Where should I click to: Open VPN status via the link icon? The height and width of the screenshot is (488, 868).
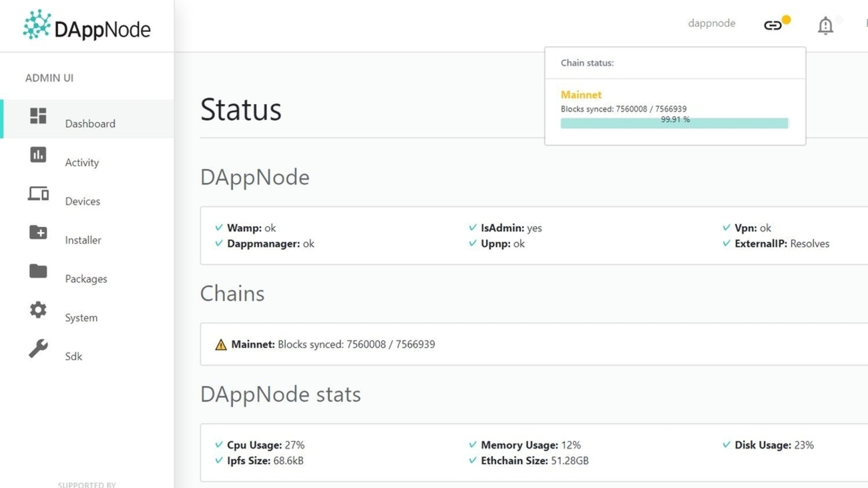(x=773, y=23)
